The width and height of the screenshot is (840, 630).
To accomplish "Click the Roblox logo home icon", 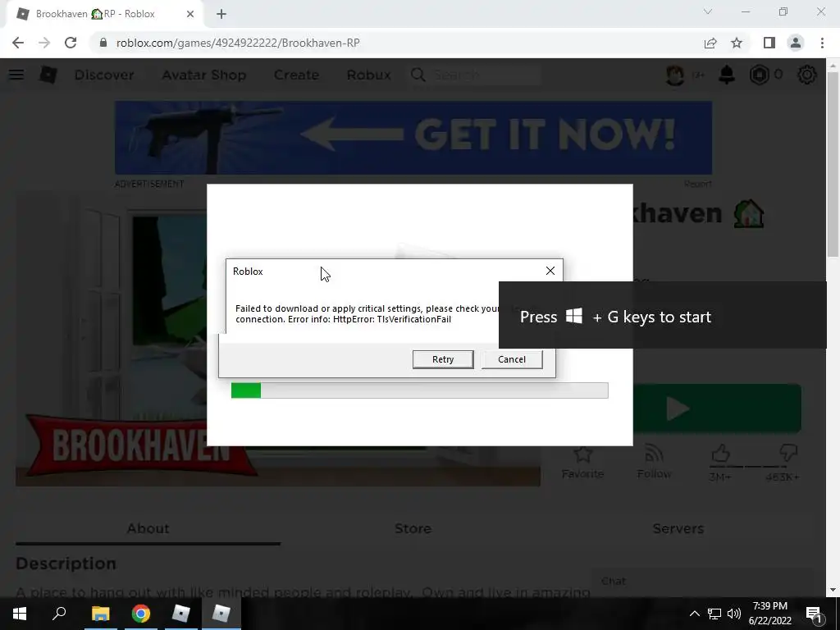I will click(x=48, y=75).
